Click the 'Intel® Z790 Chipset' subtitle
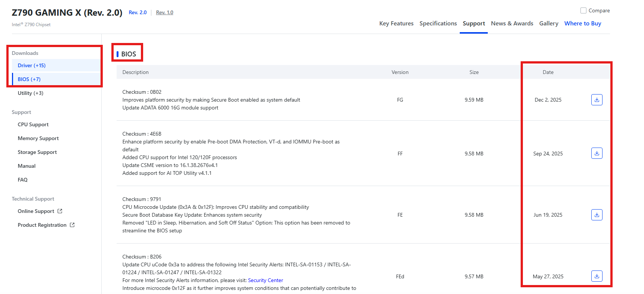 31,25
